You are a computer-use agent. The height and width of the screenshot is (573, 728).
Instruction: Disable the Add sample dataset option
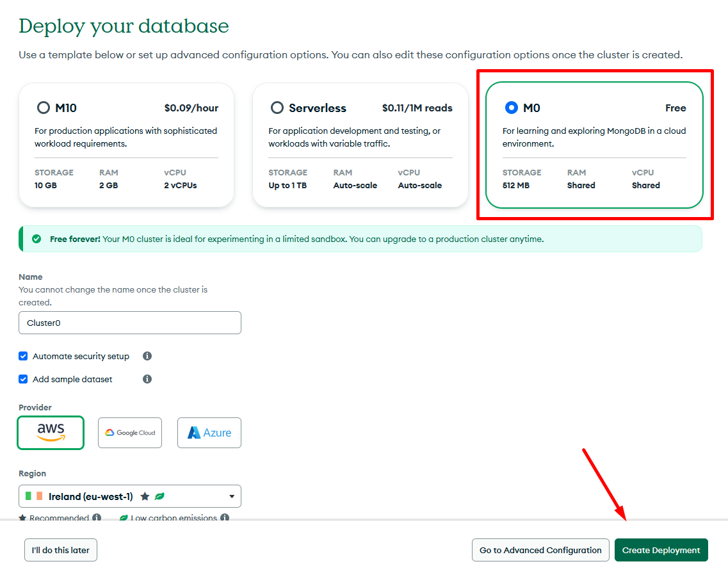(x=23, y=379)
